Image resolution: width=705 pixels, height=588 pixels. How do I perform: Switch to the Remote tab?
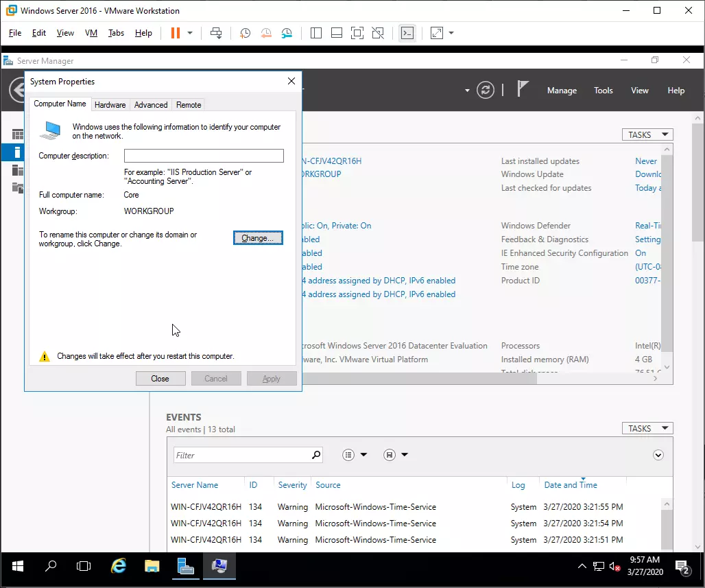click(x=189, y=105)
